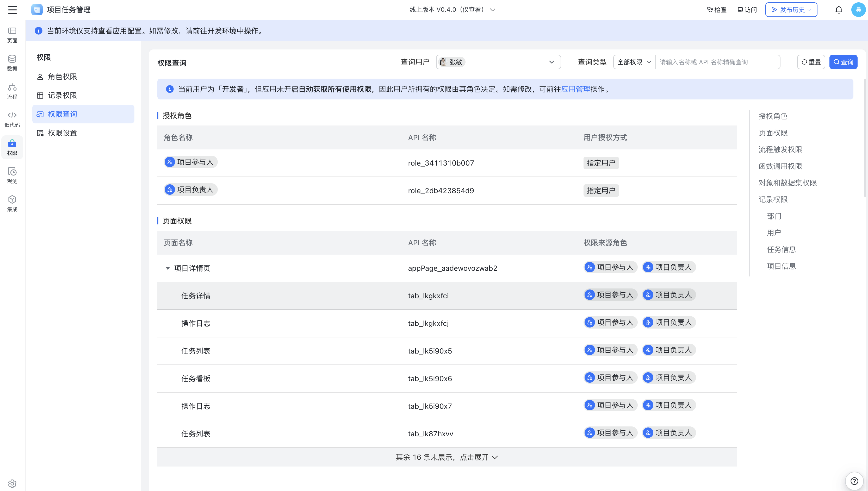Jump to 流程触发权限 anchor
The height and width of the screenshot is (491, 868).
780,149
